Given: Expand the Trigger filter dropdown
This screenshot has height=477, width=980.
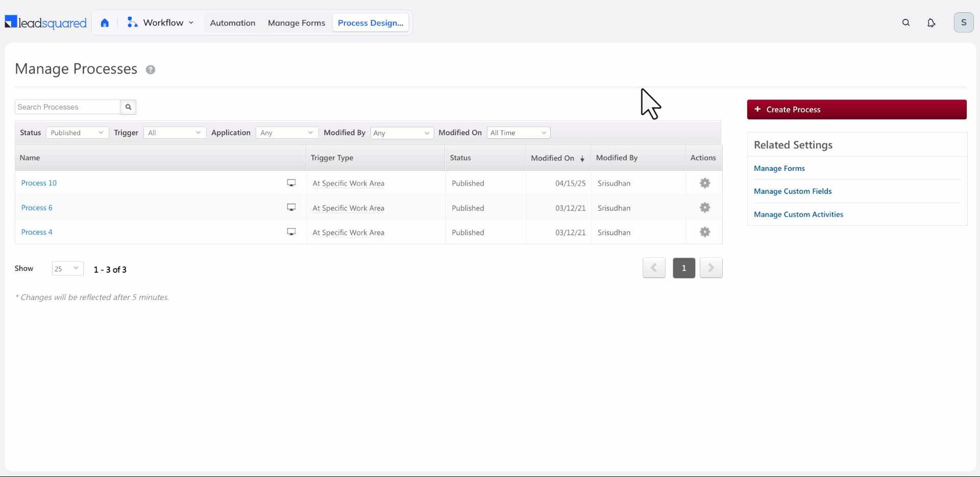Looking at the screenshot, I should 175,133.
